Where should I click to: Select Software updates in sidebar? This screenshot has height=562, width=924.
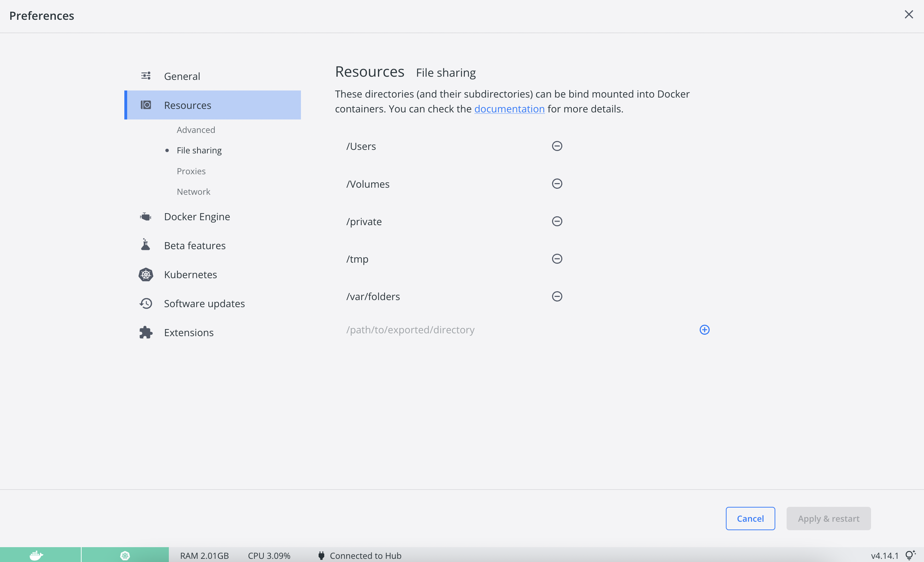point(204,304)
